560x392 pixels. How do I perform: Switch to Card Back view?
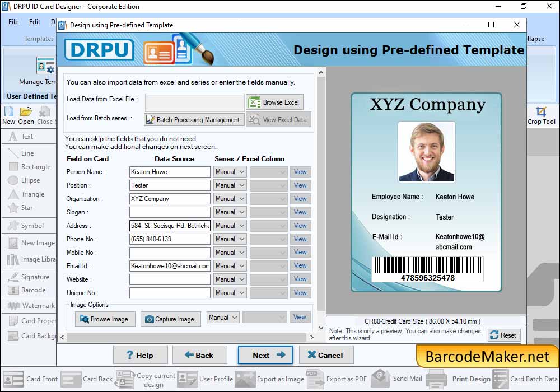coord(86,379)
